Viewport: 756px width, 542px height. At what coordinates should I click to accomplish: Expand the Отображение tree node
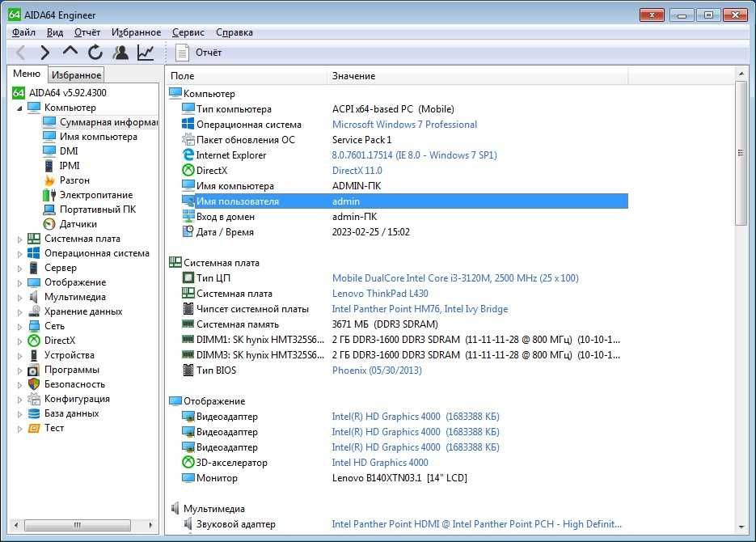pyautogui.click(x=19, y=283)
